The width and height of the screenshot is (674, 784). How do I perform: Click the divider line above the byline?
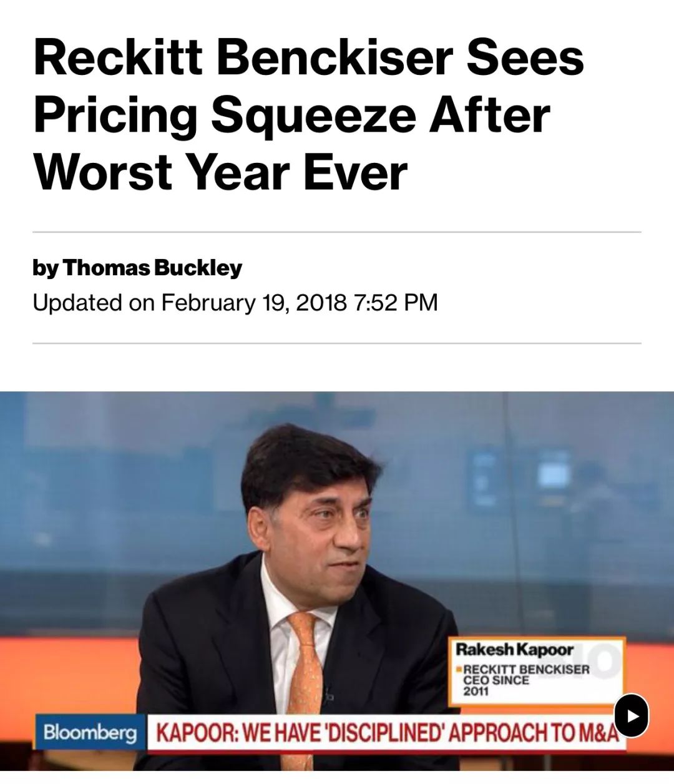point(337,232)
